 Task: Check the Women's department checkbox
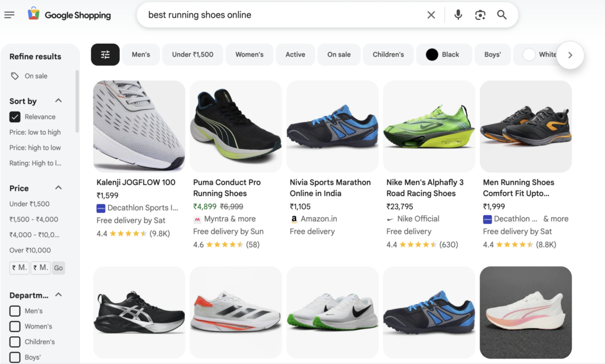pyautogui.click(x=14, y=326)
